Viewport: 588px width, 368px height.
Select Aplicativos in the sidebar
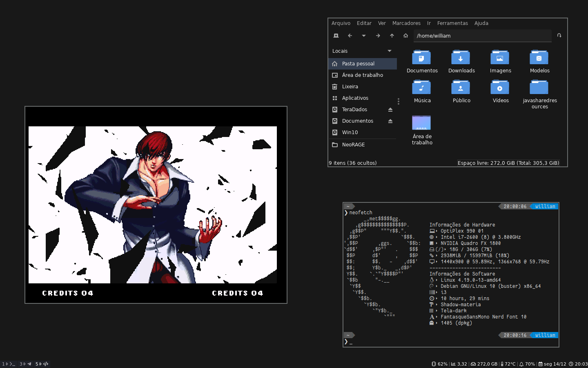coord(355,98)
